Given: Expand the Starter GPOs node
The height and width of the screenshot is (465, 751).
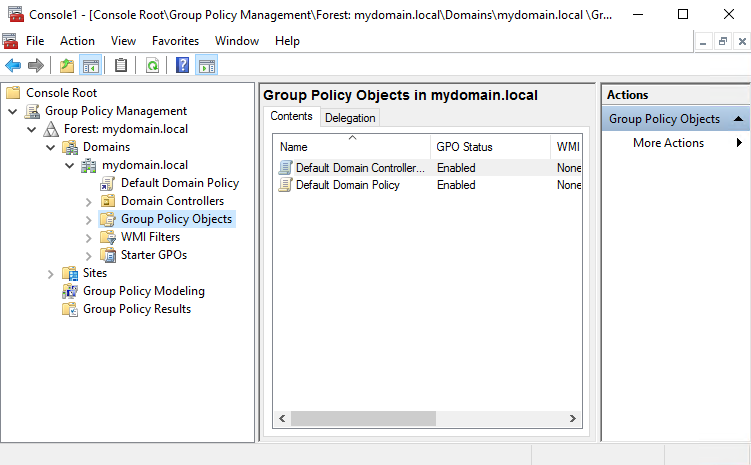Looking at the screenshot, I should pyautogui.click(x=89, y=255).
